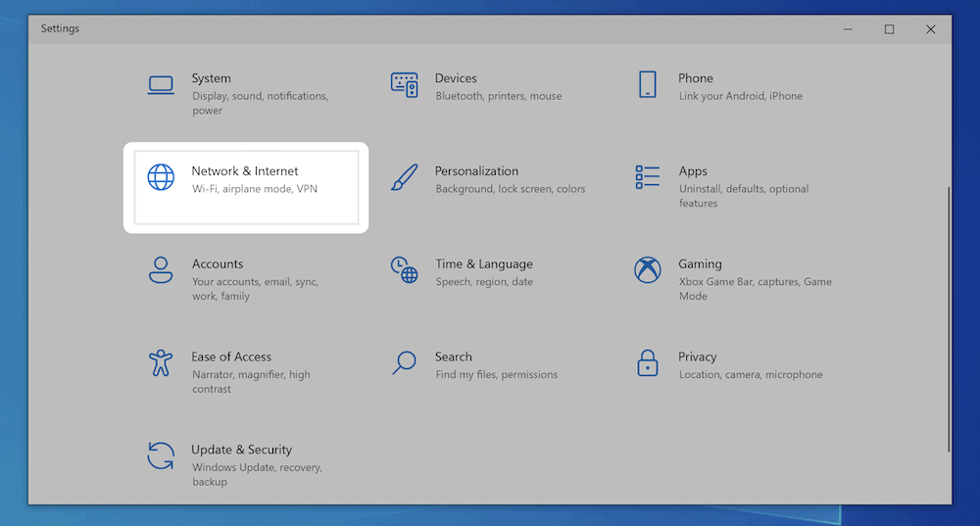Image resolution: width=980 pixels, height=526 pixels.
Task: Open the Update & Security title
Action: [x=241, y=450]
